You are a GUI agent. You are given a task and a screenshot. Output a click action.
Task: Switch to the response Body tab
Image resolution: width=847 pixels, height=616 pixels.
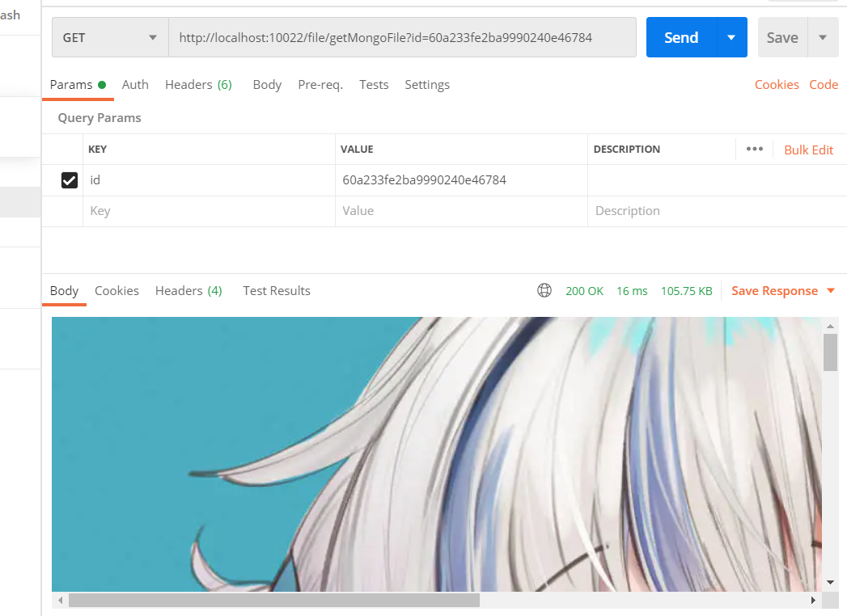(x=64, y=291)
